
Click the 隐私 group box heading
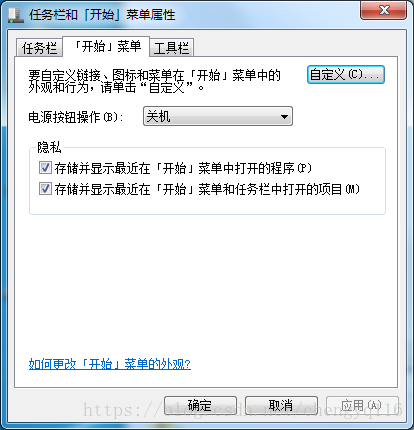pyautogui.click(x=49, y=147)
